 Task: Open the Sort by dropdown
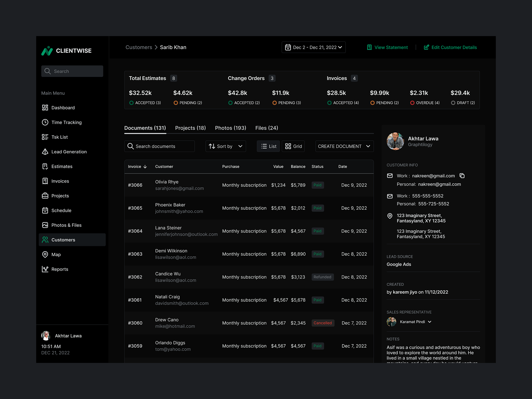(225, 146)
